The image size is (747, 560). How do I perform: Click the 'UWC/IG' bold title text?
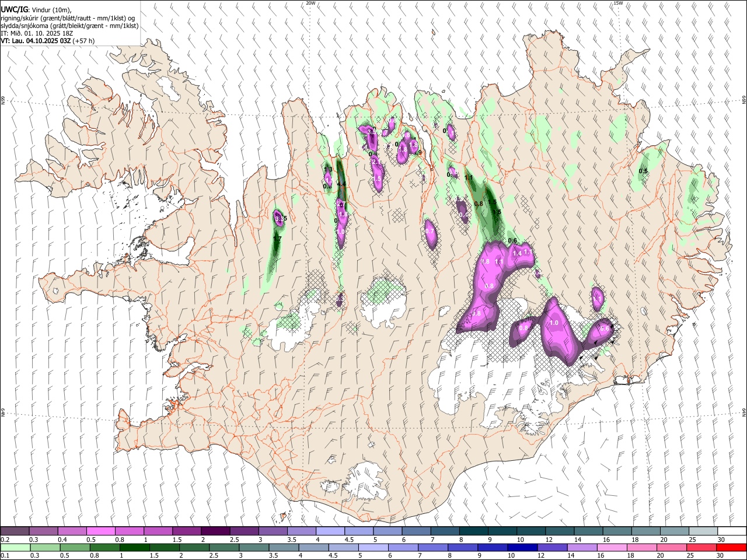pos(14,10)
